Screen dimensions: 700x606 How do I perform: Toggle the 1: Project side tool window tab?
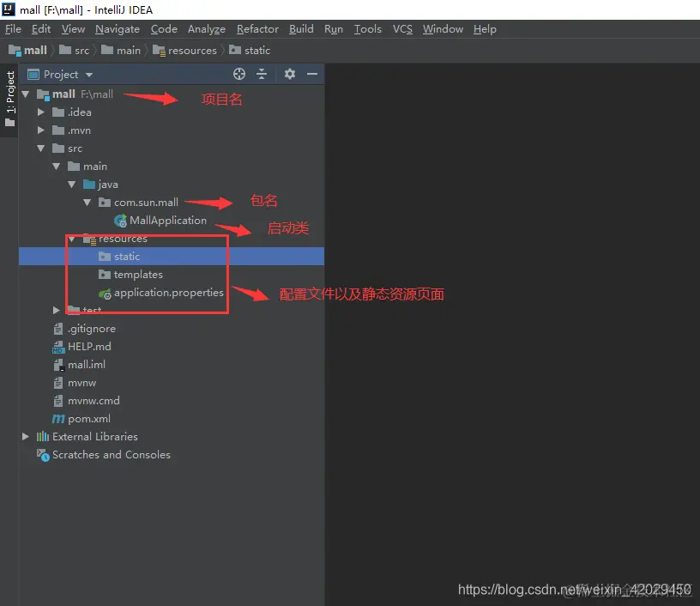click(x=9, y=99)
